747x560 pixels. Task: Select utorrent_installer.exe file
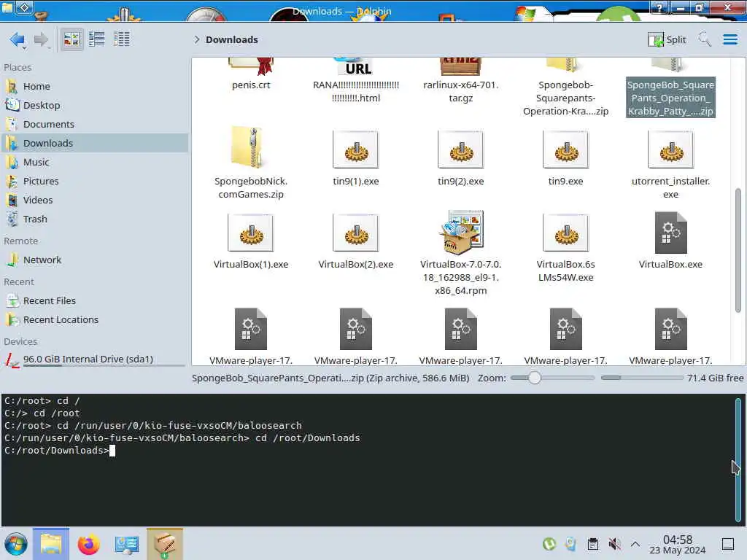click(x=670, y=163)
